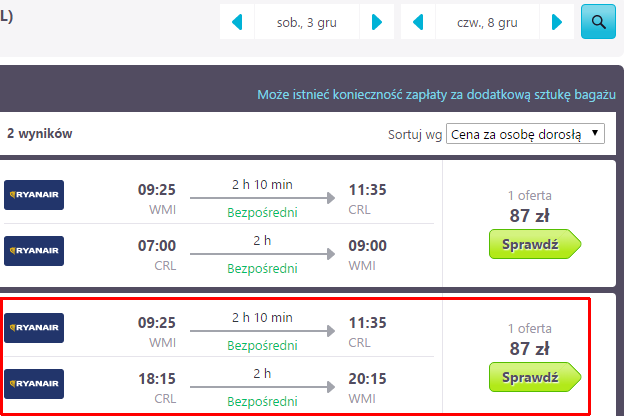This screenshot has height=416, width=629.
Task: Click Ryanair logo of 07:00 return flight
Action: click(x=34, y=250)
